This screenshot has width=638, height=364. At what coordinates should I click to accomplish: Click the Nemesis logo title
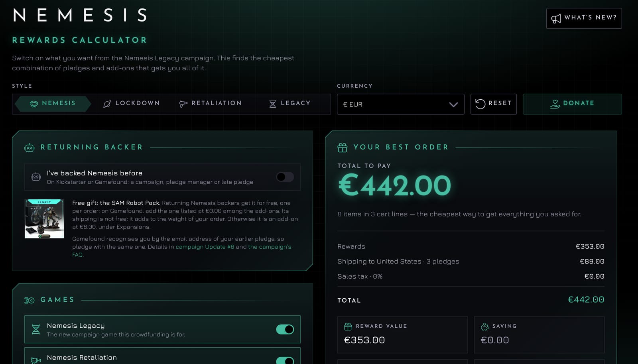click(80, 16)
